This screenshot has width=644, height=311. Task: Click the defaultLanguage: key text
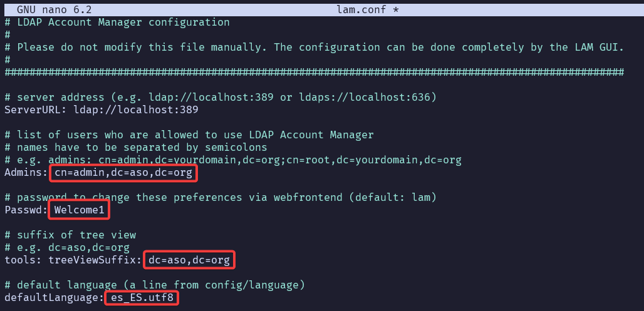click(x=54, y=297)
